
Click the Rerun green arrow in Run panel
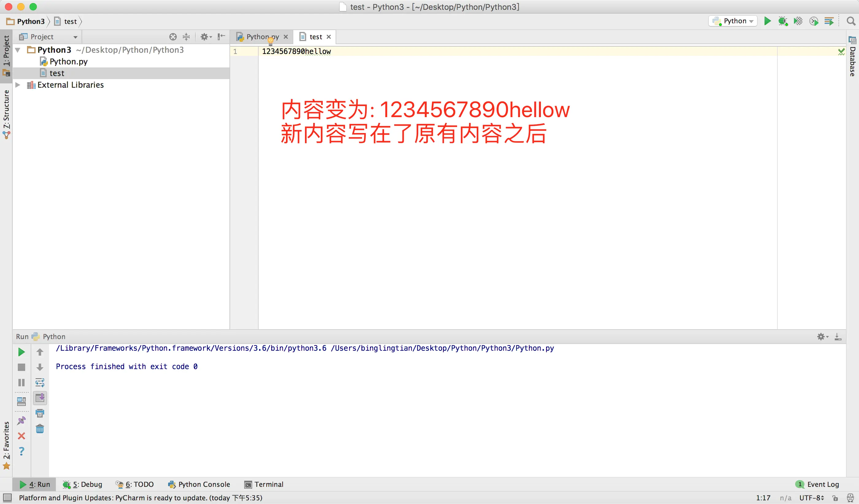coord(21,352)
